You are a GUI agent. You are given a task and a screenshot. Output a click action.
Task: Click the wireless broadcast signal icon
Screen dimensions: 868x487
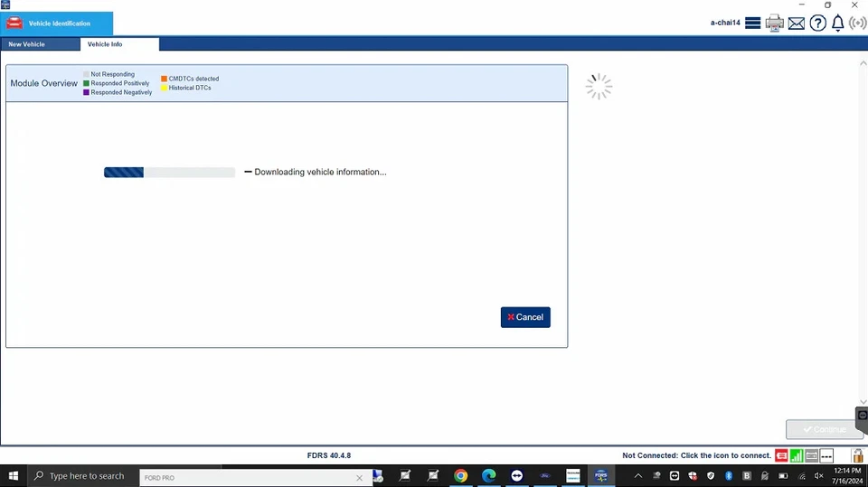click(857, 23)
